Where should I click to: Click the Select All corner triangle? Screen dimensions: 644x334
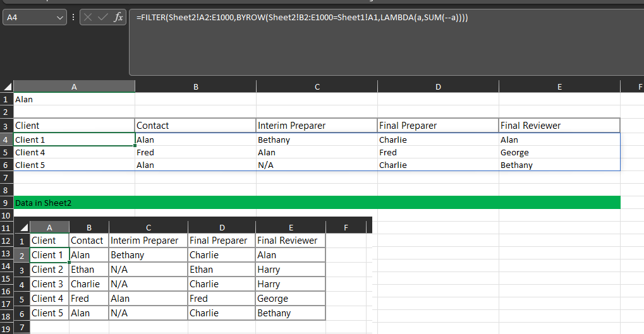coord(7,86)
